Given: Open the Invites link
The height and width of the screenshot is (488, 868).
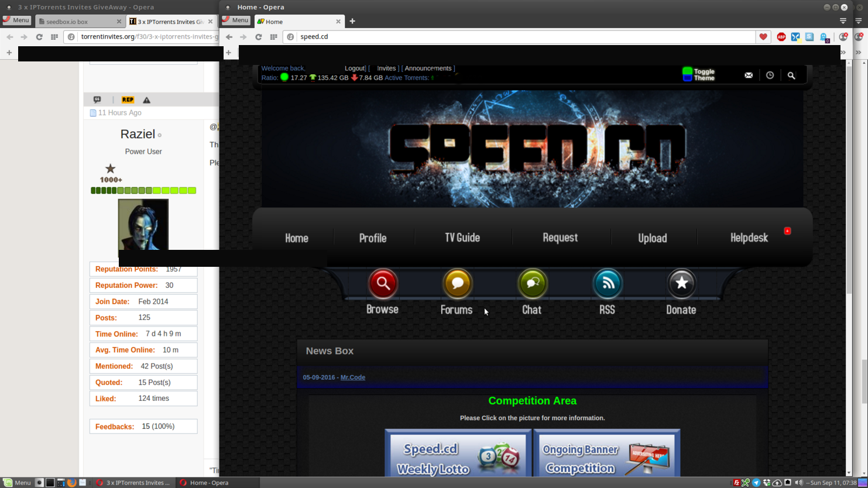Looking at the screenshot, I should [386, 68].
